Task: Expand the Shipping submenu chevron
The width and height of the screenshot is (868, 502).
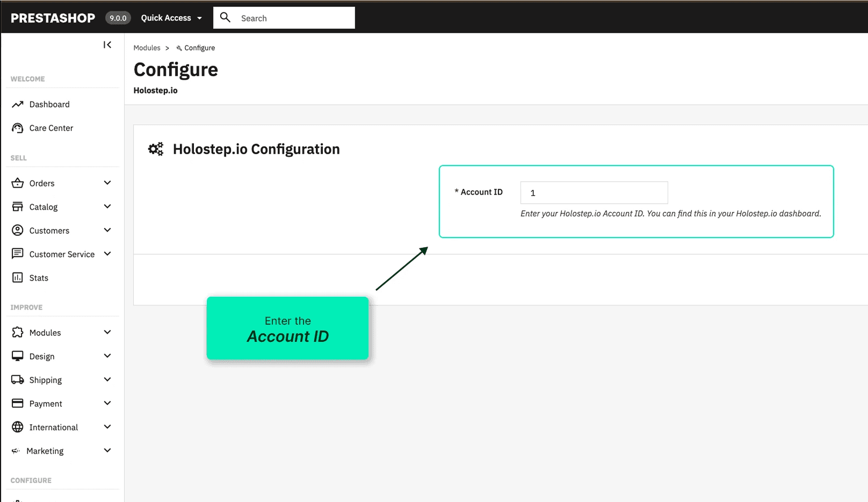Action: 107,379
